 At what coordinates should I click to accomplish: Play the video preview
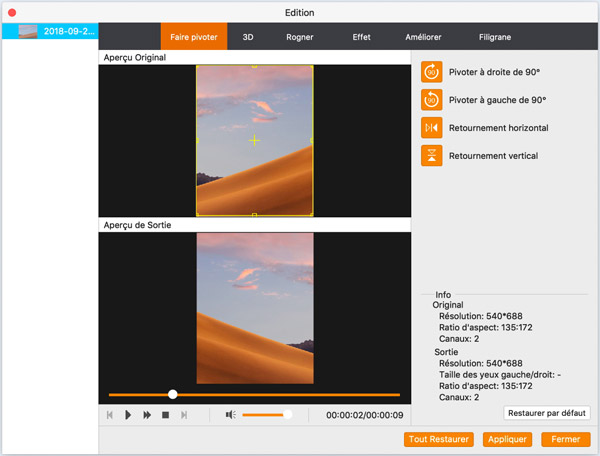[x=128, y=415]
